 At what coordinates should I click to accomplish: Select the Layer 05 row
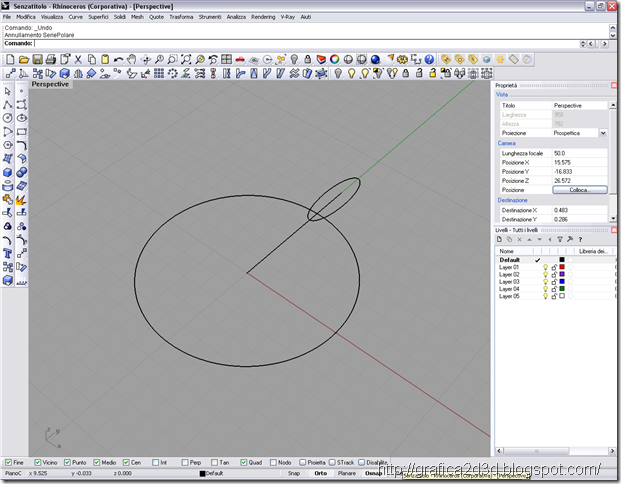click(554, 296)
